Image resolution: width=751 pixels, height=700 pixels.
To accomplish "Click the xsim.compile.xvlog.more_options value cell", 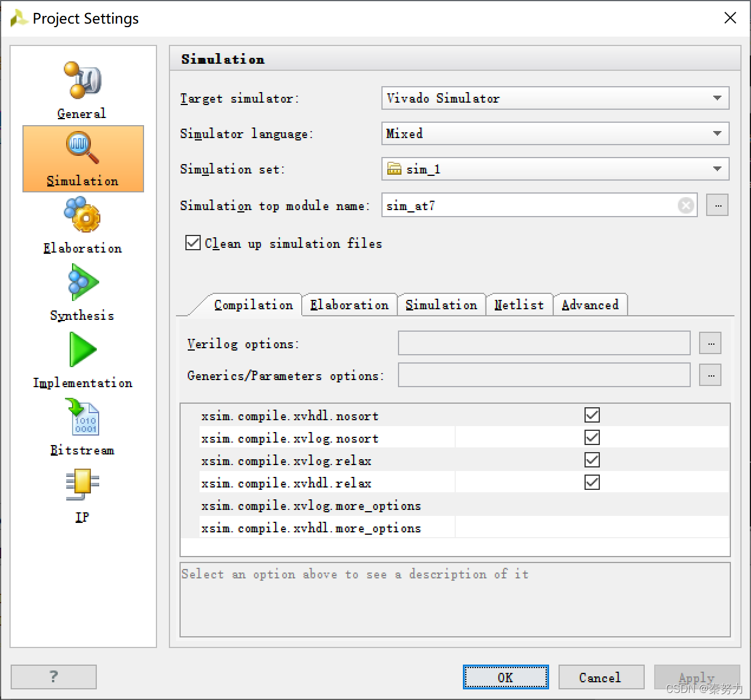I will point(592,506).
